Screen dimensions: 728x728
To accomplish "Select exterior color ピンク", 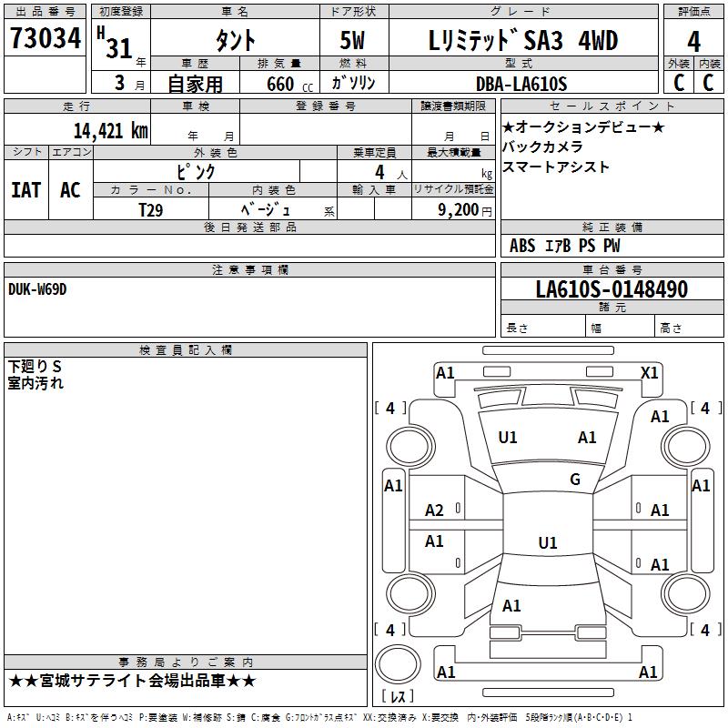I will 196,172.
